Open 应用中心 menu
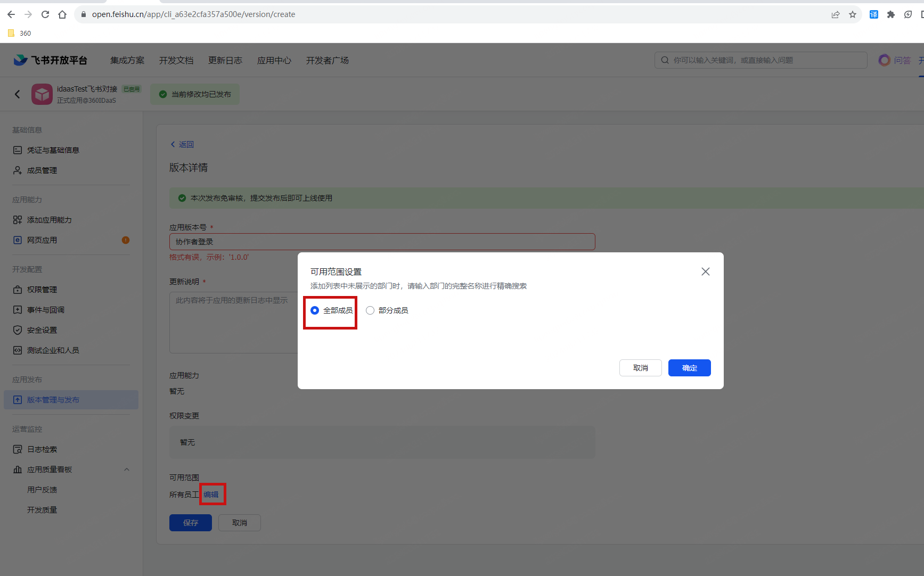Image resolution: width=924 pixels, height=576 pixels. click(x=274, y=60)
